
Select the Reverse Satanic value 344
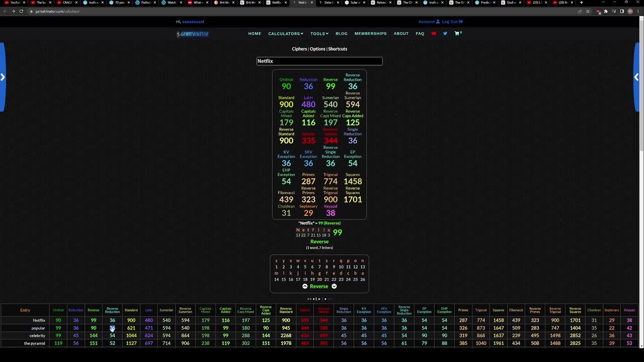pos(331,141)
